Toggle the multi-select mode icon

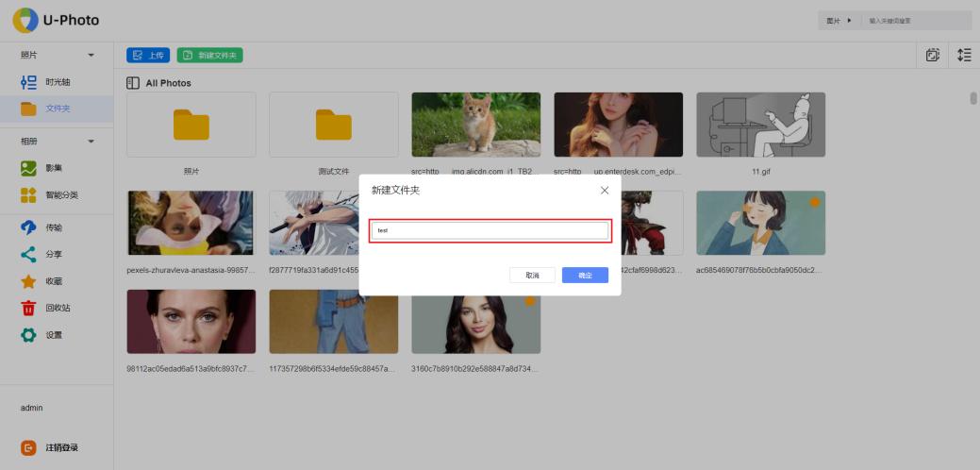tap(933, 55)
